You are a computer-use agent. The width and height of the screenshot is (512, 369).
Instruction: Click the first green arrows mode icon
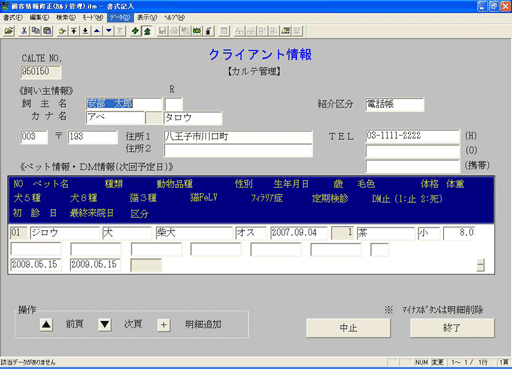[x=135, y=31]
